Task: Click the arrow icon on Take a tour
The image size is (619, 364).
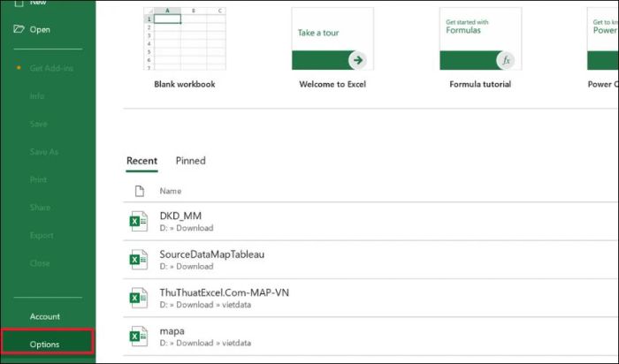Action: coord(357,60)
